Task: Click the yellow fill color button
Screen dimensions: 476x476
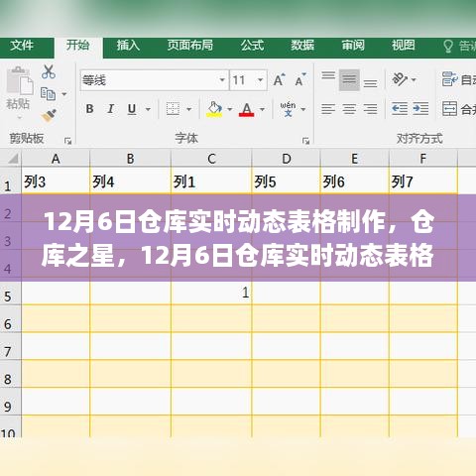Action: pos(214,109)
